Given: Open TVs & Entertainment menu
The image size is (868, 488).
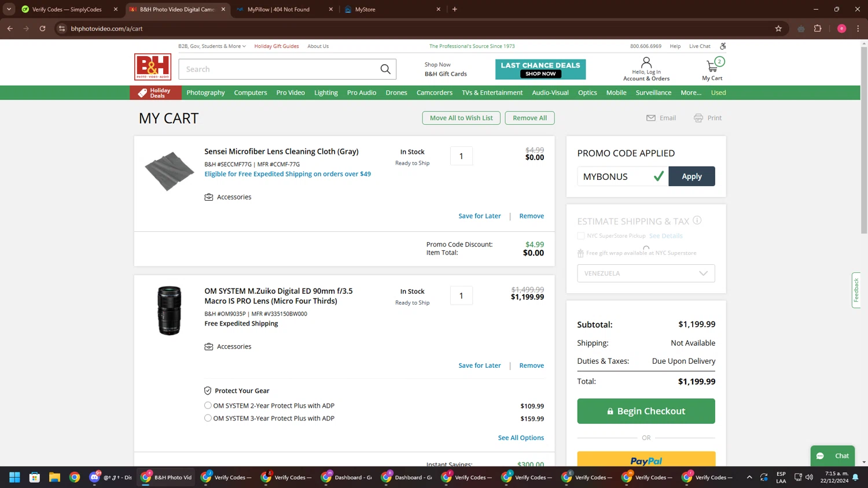Looking at the screenshot, I should click(492, 93).
